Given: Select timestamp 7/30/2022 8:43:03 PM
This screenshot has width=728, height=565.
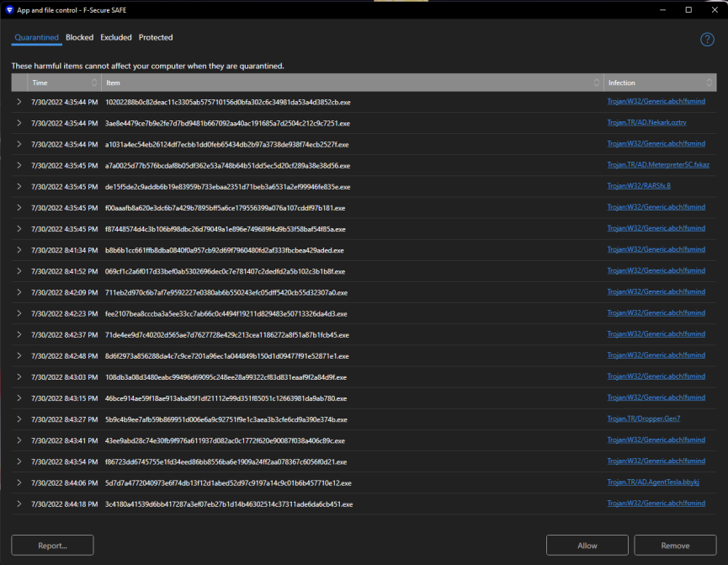Looking at the screenshot, I should 65,377.
